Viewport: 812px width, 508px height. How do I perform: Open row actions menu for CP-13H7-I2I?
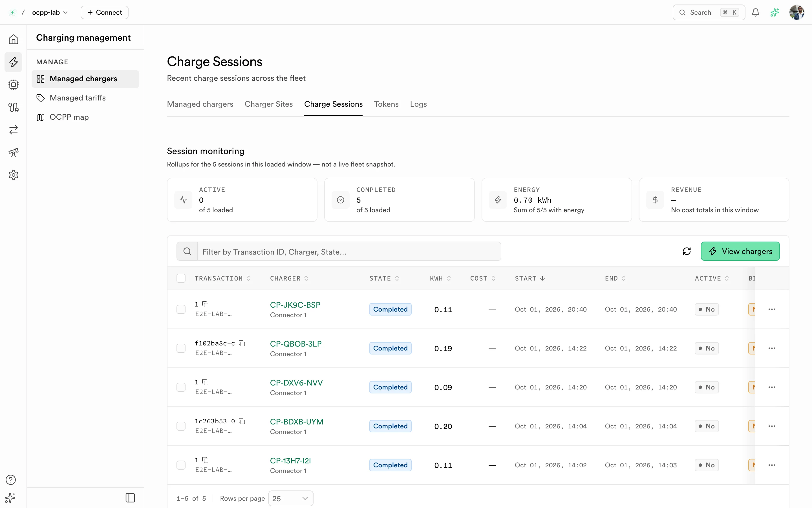(772, 465)
